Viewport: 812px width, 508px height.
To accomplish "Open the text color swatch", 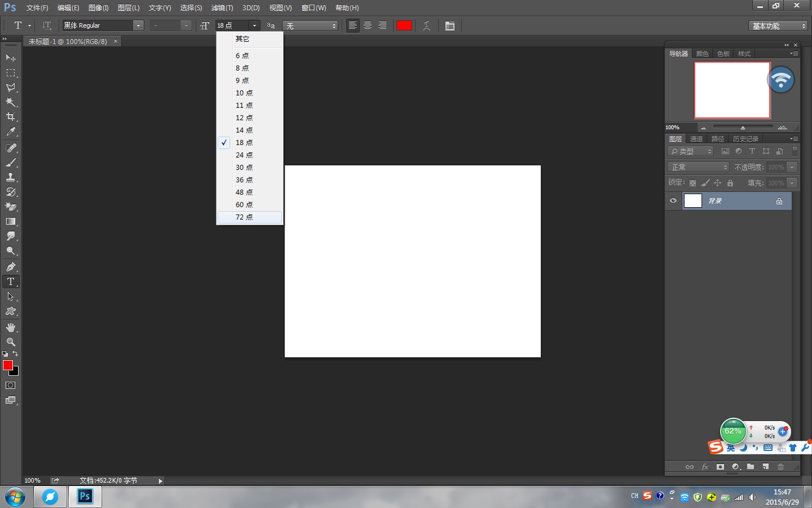I will coord(404,25).
